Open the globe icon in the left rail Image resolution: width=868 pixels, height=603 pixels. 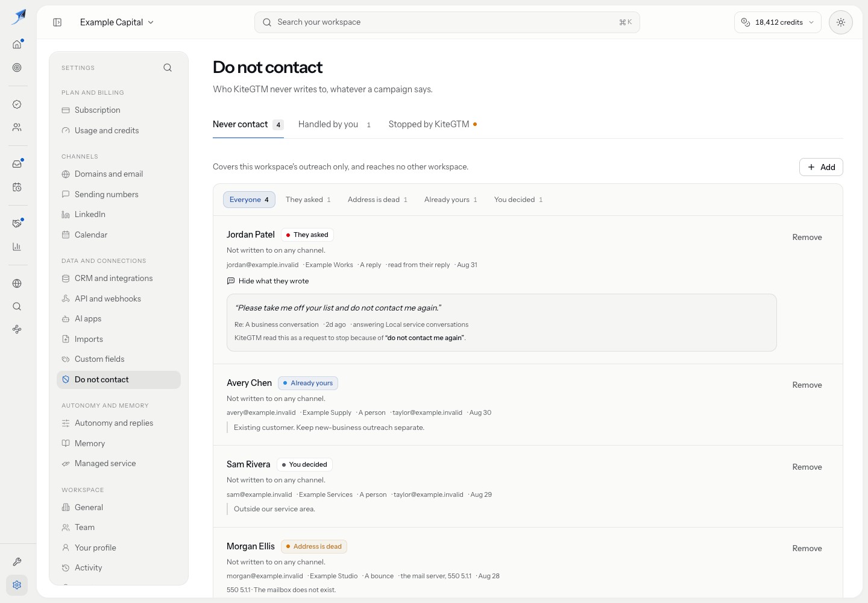point(17,283)
